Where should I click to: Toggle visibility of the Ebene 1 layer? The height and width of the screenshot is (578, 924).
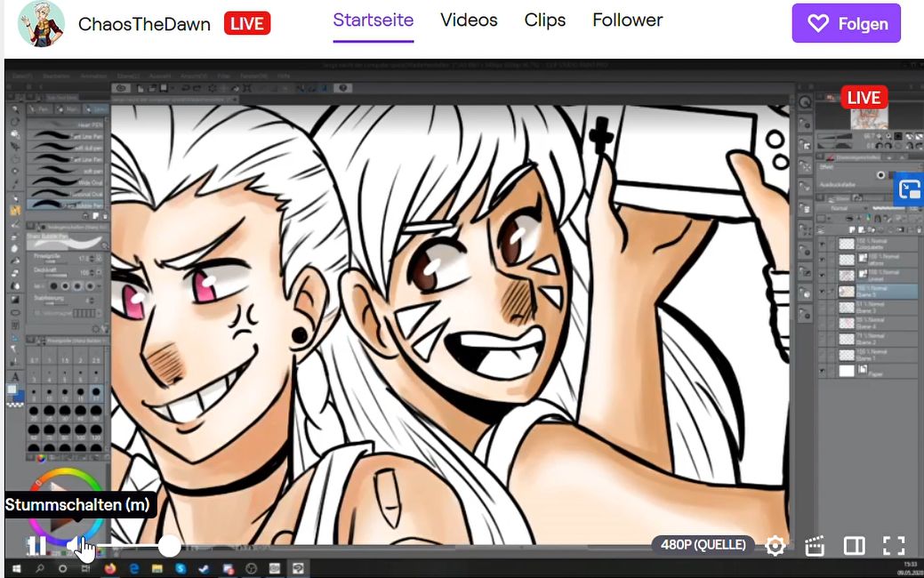pos(822,355)
